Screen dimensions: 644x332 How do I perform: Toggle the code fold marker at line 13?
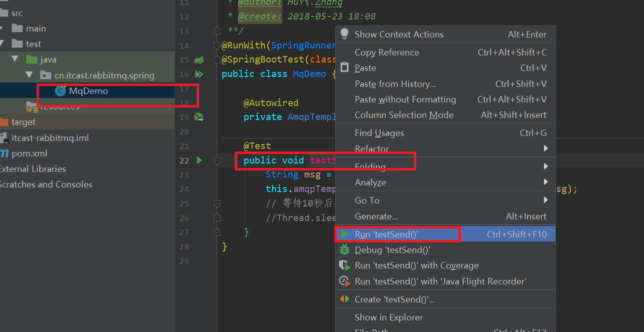pos(217,31)
